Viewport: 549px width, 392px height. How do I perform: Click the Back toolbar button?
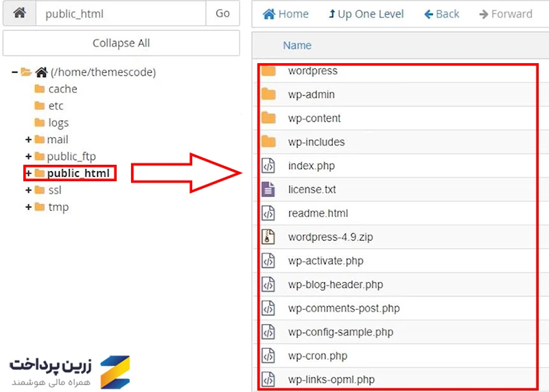(x=441, y=14)
